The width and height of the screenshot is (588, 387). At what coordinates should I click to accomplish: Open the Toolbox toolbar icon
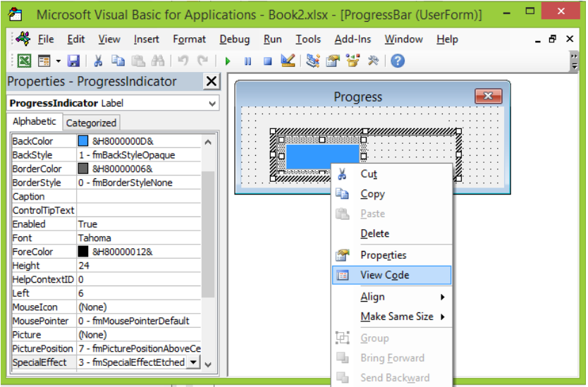pos(373,61)
